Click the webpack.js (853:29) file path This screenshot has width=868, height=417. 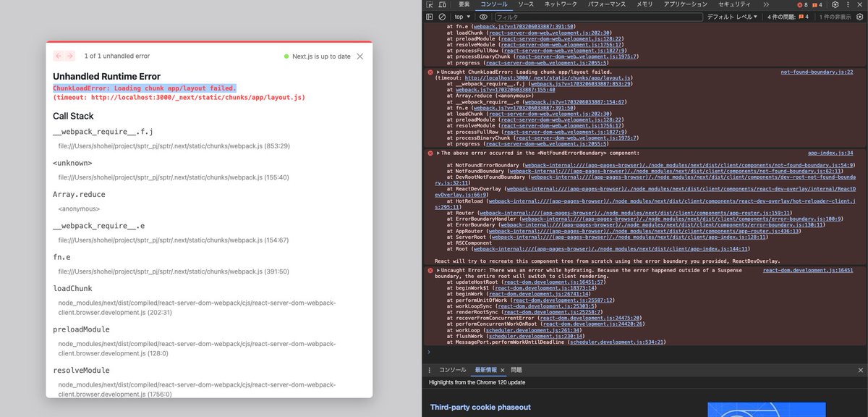pos(174,146)
